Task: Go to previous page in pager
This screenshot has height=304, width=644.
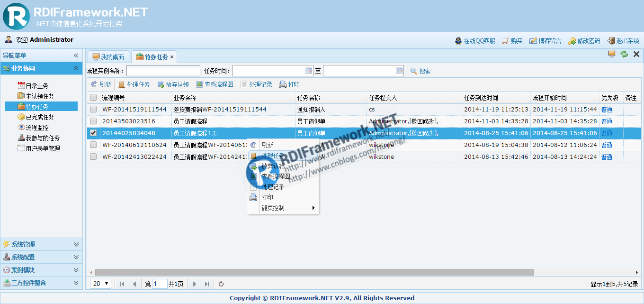Action: (134, 284)
